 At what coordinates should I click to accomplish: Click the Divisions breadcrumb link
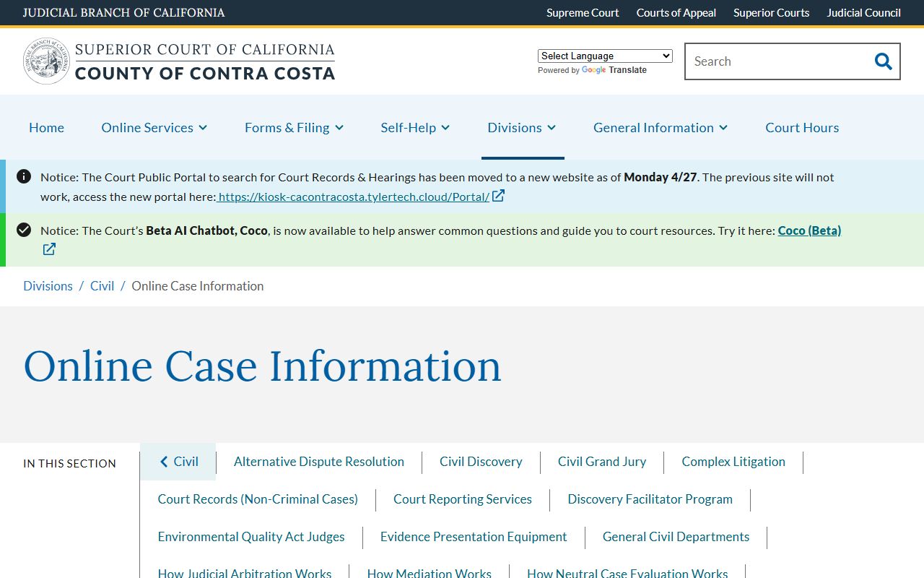(48, 286)
